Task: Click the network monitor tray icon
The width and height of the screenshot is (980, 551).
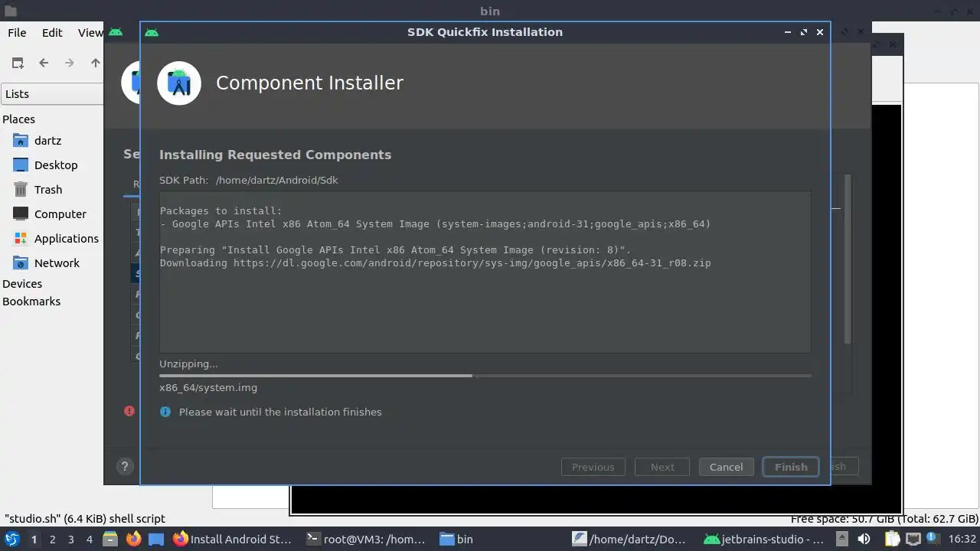Action: 913,539
